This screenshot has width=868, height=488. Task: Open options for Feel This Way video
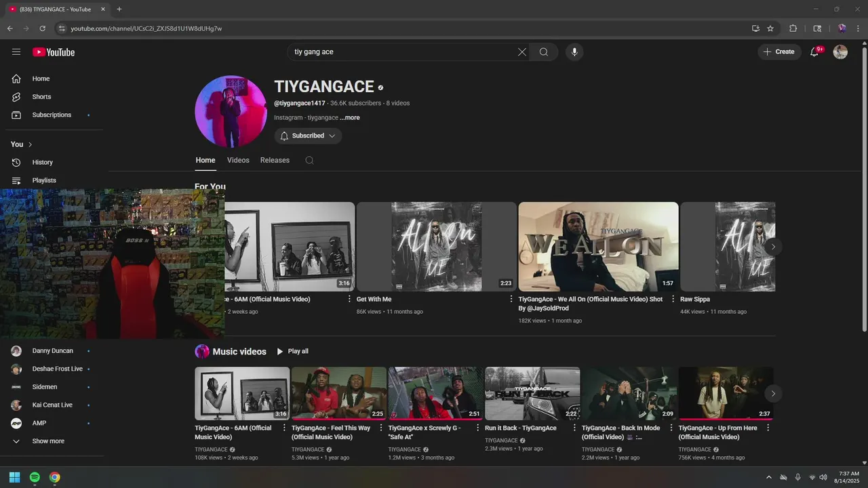click(x=381, y=428)
